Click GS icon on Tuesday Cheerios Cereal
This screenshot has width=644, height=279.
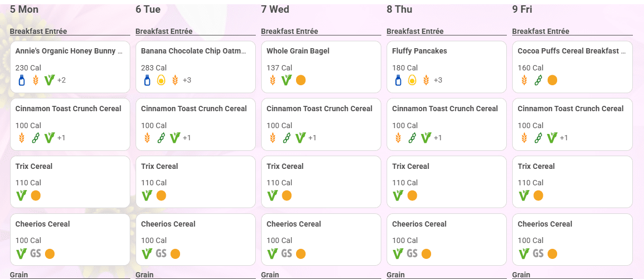coord(161,253)
